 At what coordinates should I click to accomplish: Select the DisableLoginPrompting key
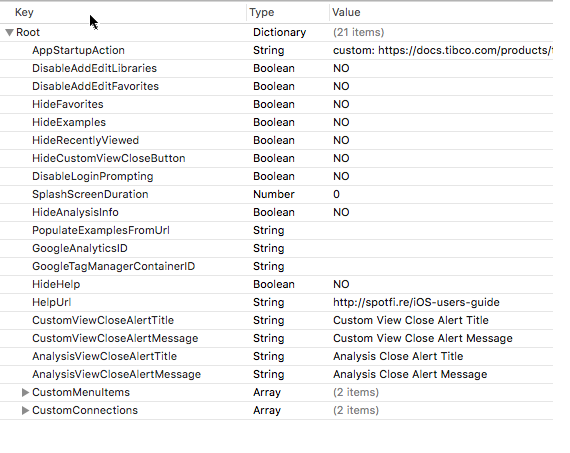coord(93,176)
